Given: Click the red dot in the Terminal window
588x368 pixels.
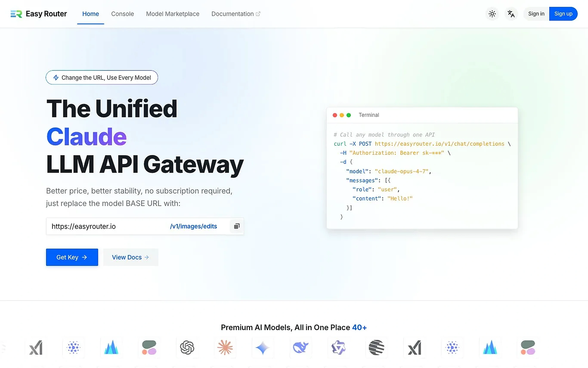Looking at the screenshot, I should pyautogui.click(x=335, y=115).
